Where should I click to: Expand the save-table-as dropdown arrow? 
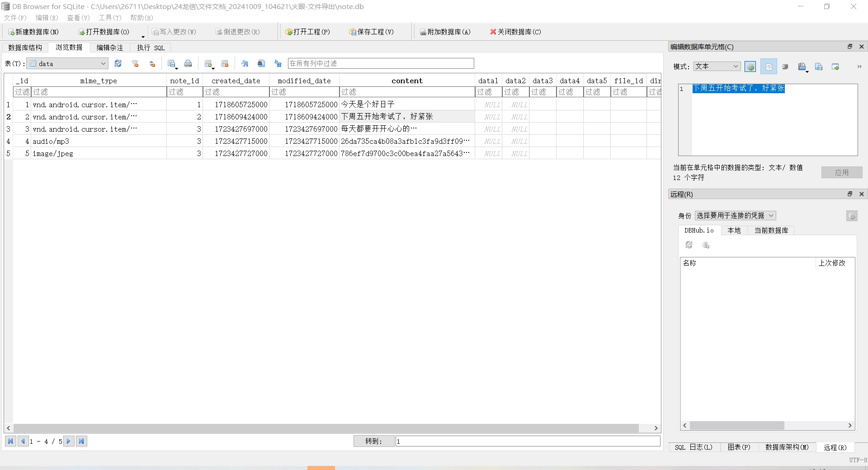[176, 68]
